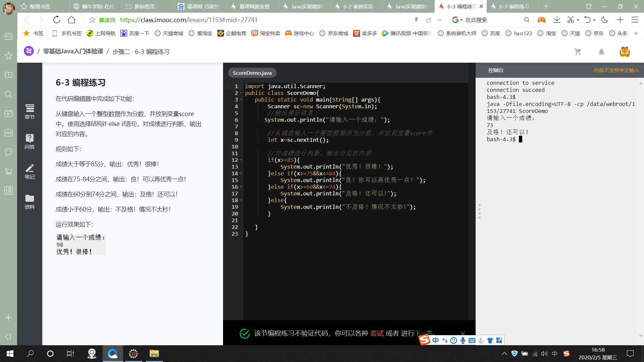Click the search magnifier in search box
The image size is (644, 362).
point(527,20)
